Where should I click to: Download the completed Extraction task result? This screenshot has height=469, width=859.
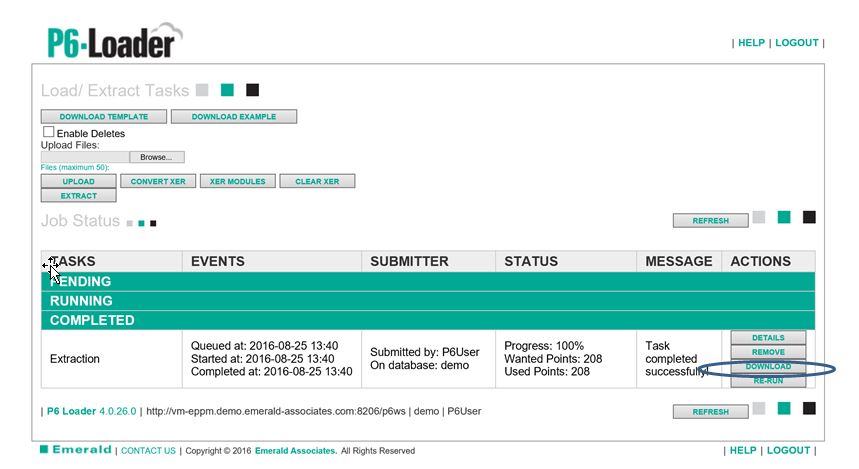tap(768, 367)
